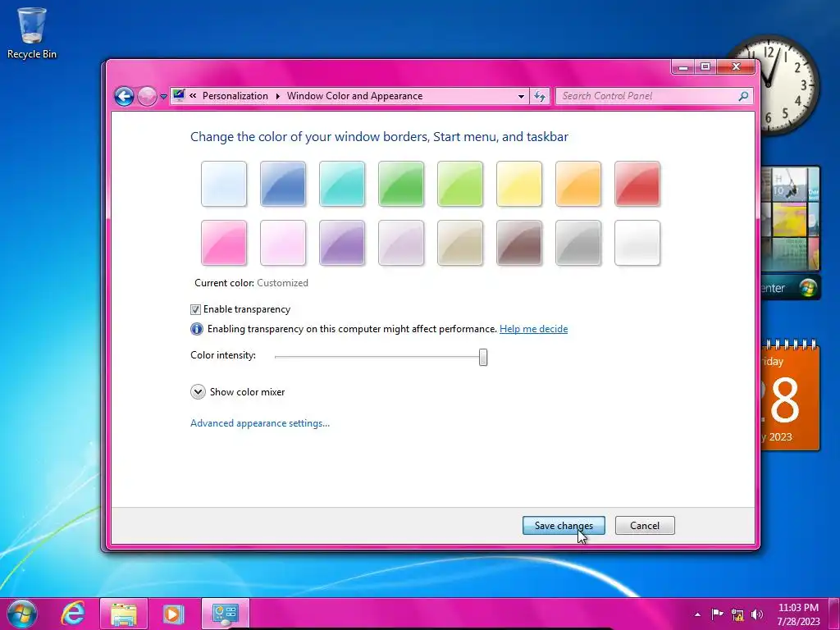Choose the Sea teal color swatch
The image size is (840, 630).
click(x=342, y=184)
